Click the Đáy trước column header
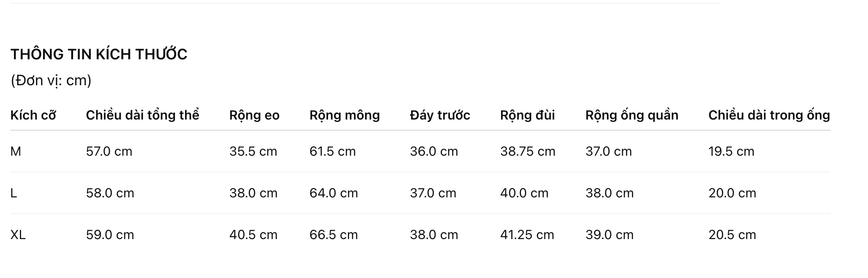The height and width of the screenshot is (278, 868). coord(440,115)
